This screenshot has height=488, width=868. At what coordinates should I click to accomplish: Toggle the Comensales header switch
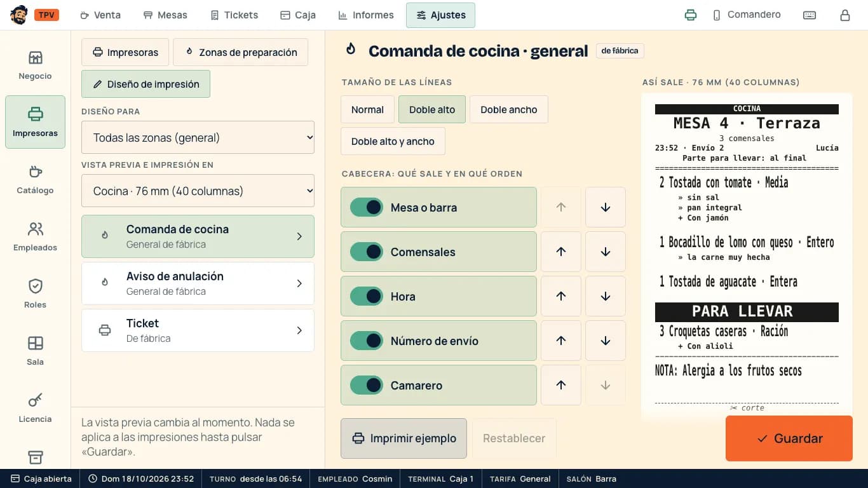pos(367,252)
